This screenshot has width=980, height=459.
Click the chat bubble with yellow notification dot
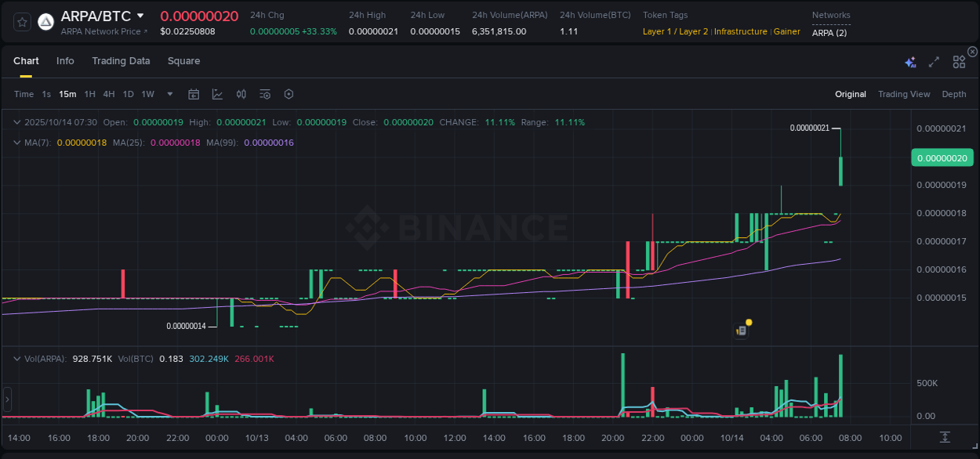[741, 330]
